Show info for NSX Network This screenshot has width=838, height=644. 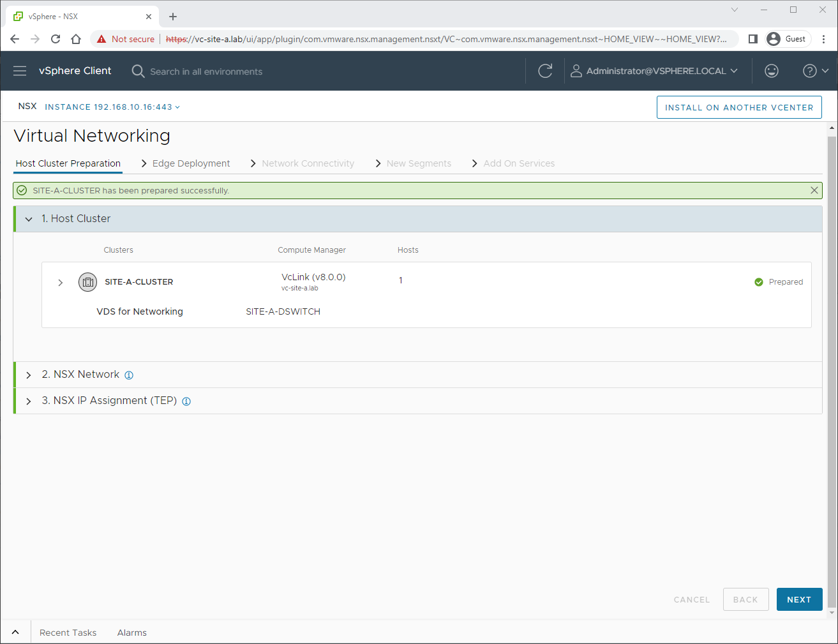point(129,375)
